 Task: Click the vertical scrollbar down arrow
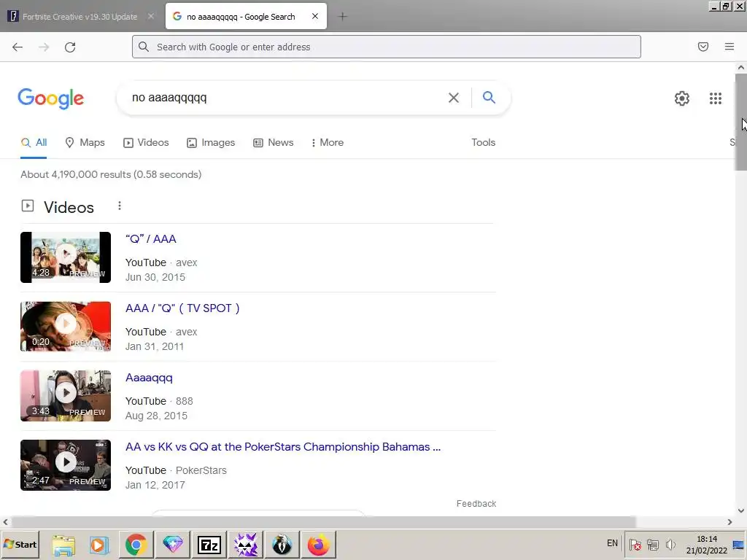tap(741, 510)
